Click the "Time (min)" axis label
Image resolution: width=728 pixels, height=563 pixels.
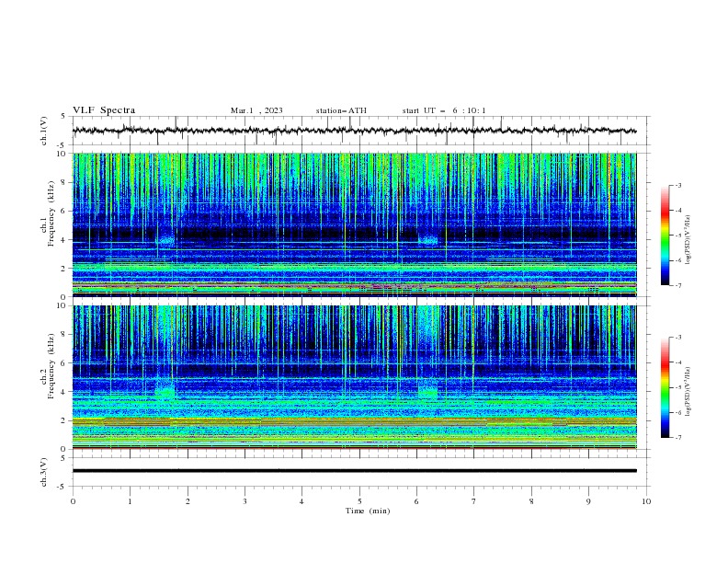coord(368,511)
